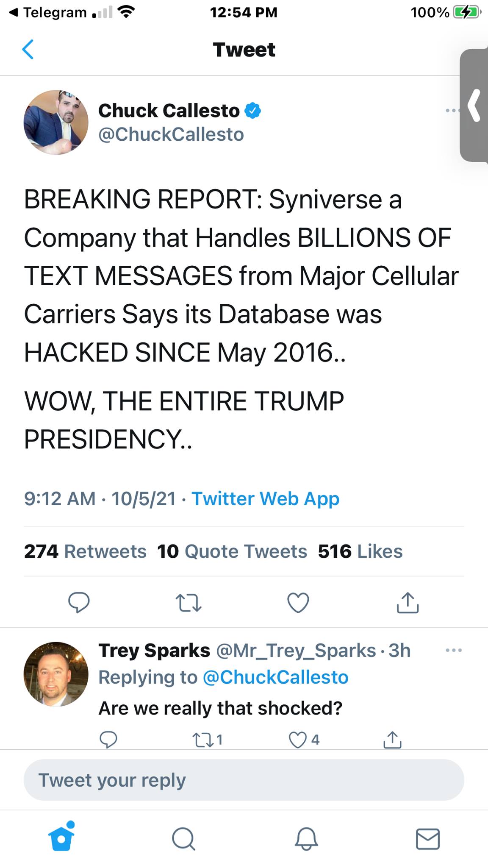This screenshot has width=488, height=868.
Task: Open more options for main tweet
Action: [452, 111]
